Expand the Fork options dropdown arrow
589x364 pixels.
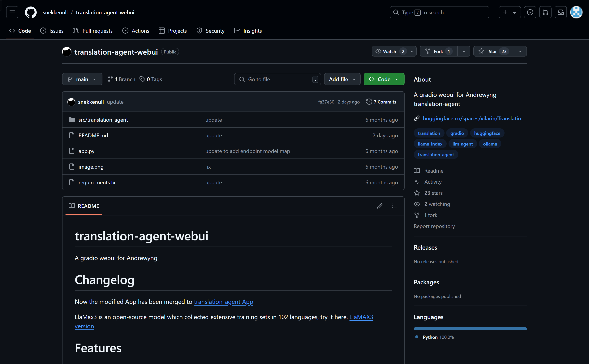[464, 51]
